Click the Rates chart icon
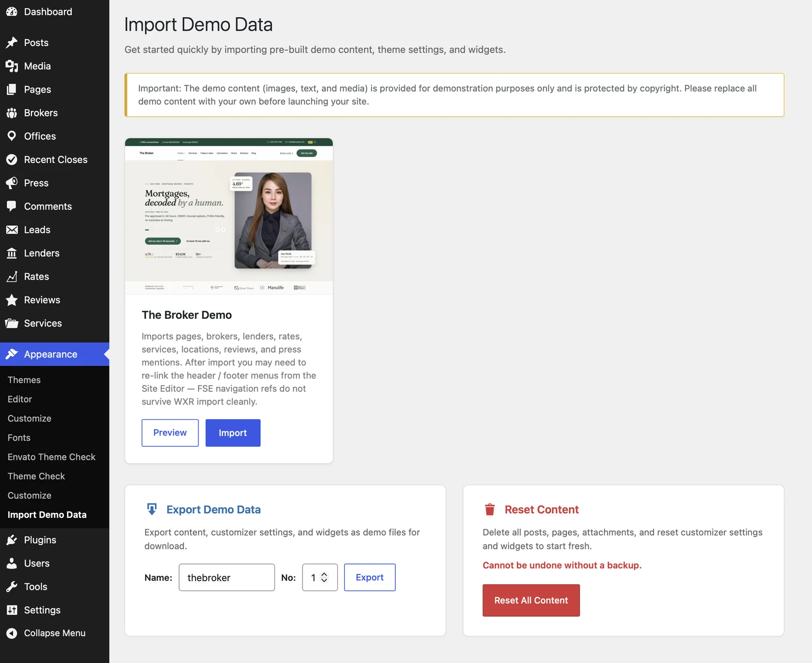Screen dimensions: 812x663 pos(12,277)
